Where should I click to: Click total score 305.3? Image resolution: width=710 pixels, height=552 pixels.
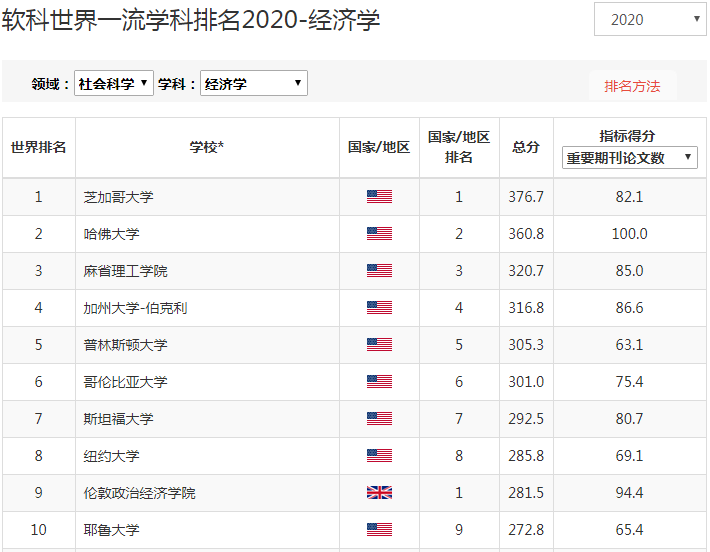tap(526, 345)
